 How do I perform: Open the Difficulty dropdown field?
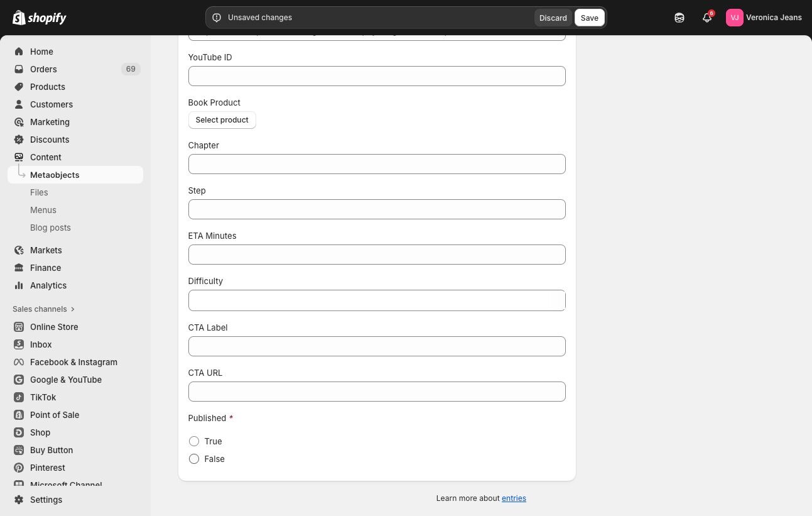(377, 300)
